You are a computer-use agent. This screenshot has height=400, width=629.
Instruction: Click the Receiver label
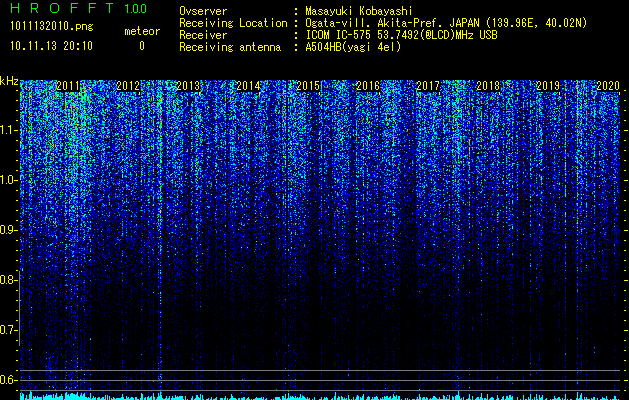(x=203, y=35)
